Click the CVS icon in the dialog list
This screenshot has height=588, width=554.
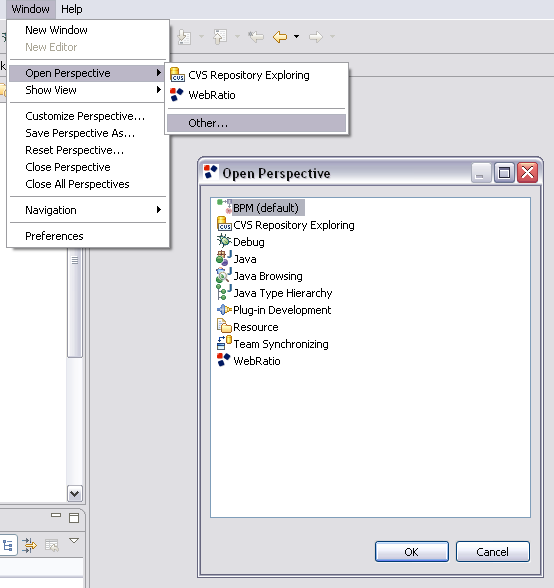click(224, 224)
